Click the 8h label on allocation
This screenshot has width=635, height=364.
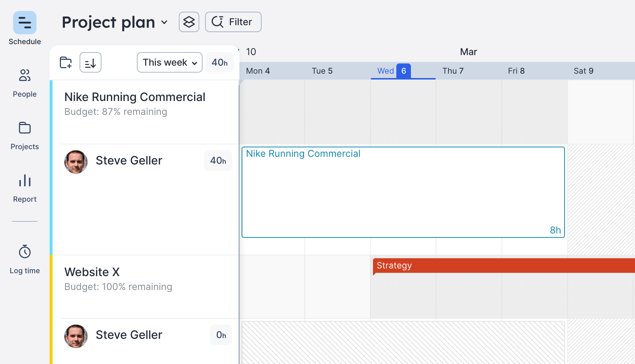point(555,230)
